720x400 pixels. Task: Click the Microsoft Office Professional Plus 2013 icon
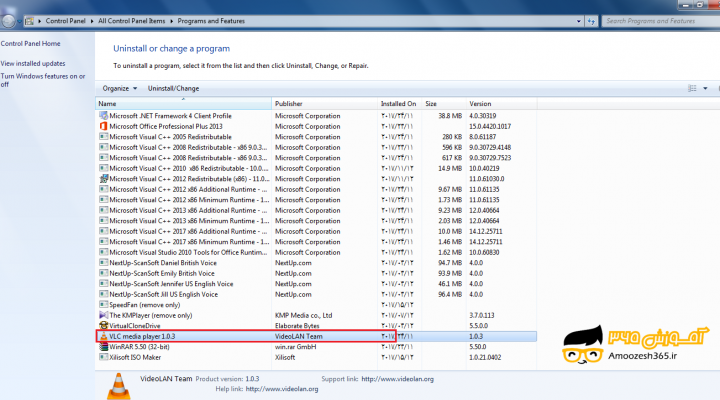point(103,126)
